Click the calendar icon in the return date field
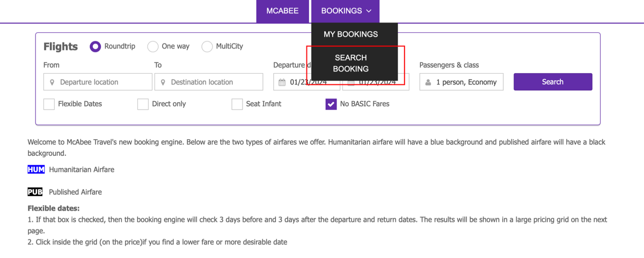 click(350, 82)
